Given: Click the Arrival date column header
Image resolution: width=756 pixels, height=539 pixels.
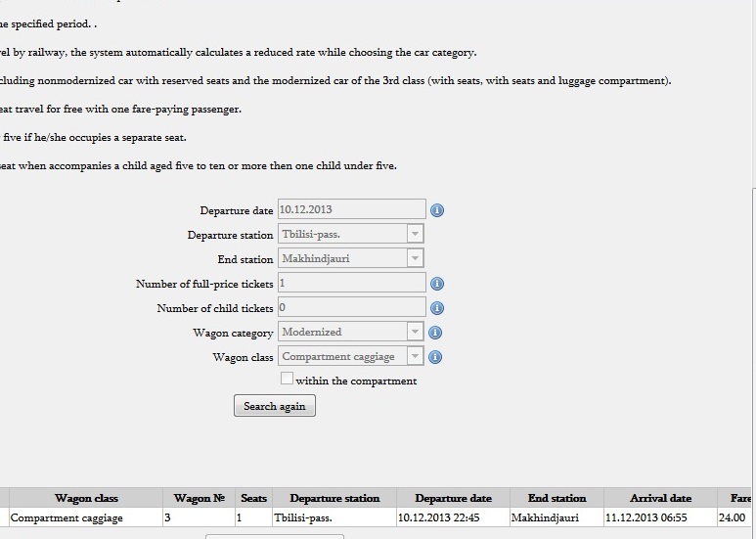Looking at the screenshot, I should click(x=660, y=498).
